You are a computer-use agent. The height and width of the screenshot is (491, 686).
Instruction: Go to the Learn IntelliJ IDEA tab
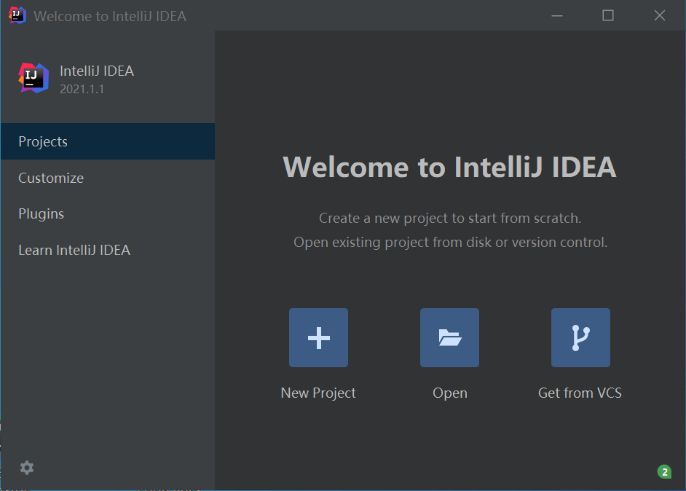click(x=108, y=250)
